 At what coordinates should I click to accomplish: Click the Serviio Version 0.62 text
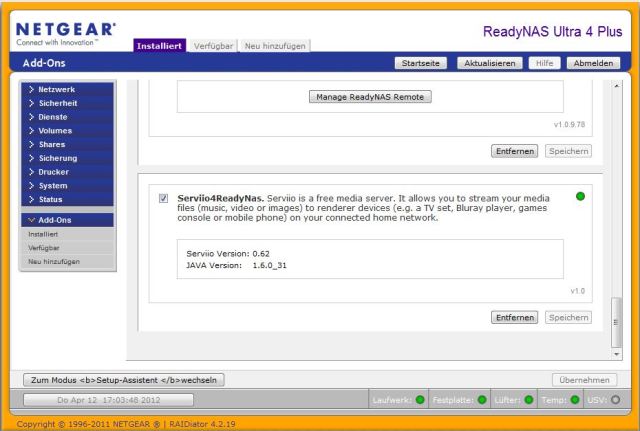(228, 253)
